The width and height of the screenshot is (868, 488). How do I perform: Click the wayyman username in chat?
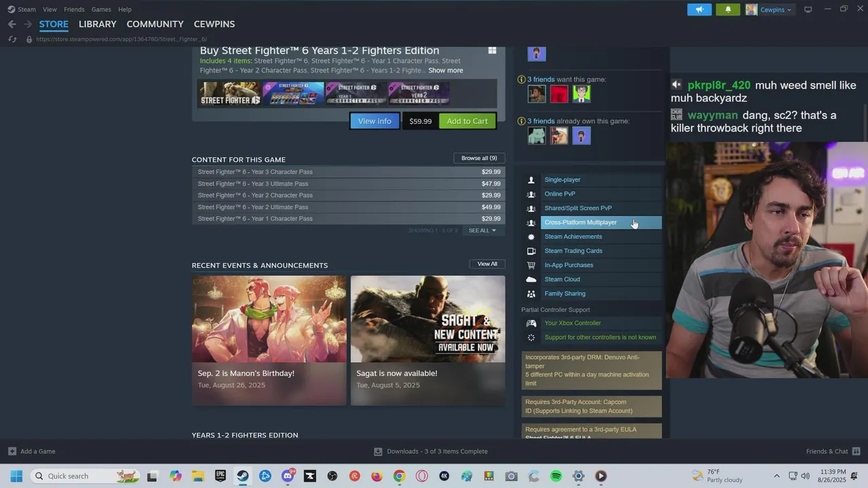click(713, 115)
